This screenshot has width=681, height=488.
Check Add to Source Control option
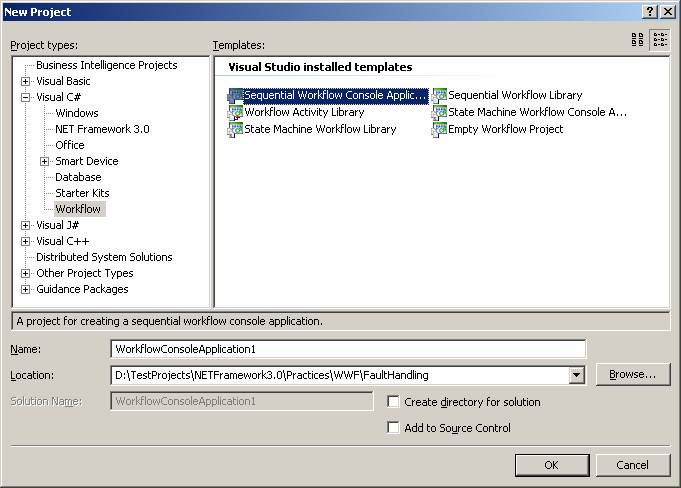(395, 428)
